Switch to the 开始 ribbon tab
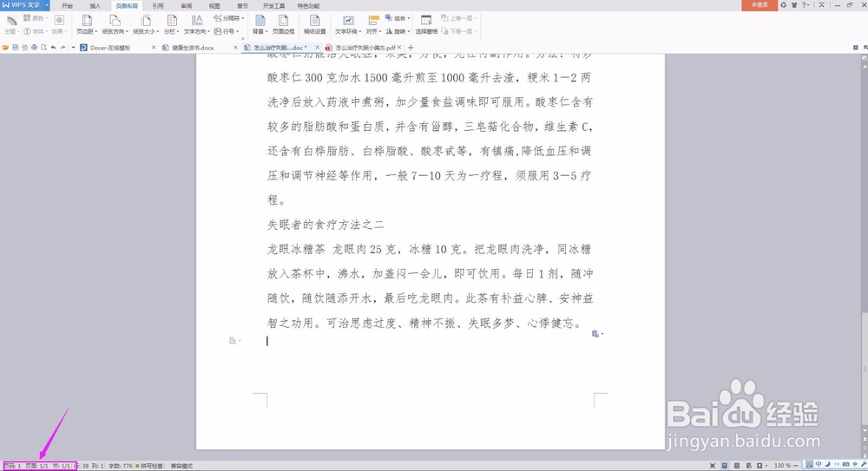Image resolution: width=868 pixels, height=471 pixels. coord(67,5)
